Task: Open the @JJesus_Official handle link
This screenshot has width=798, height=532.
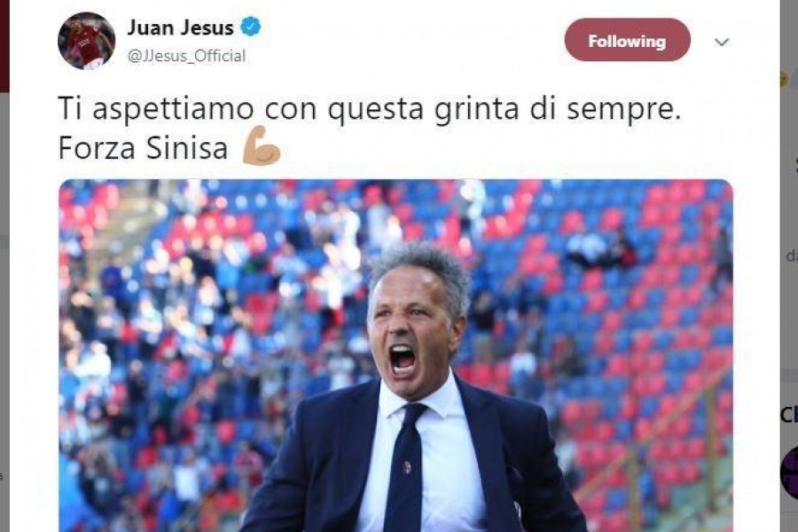Action: pyautogui.click(x=186, y=56)
